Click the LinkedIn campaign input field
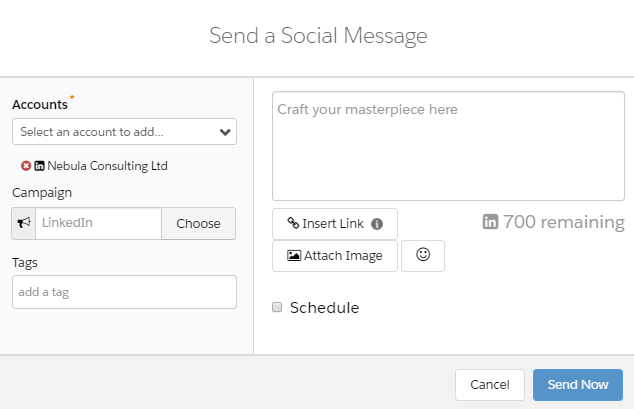Viewport: 634px width, 409px height. (99, 223)
